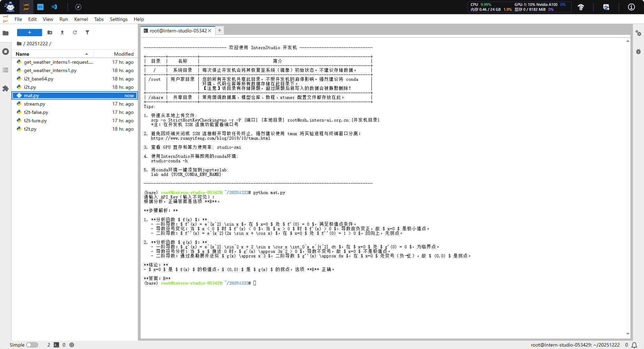The image size is (644, 349).
Task: Click the Upload Files icon
Action: [x=62, y=32]
